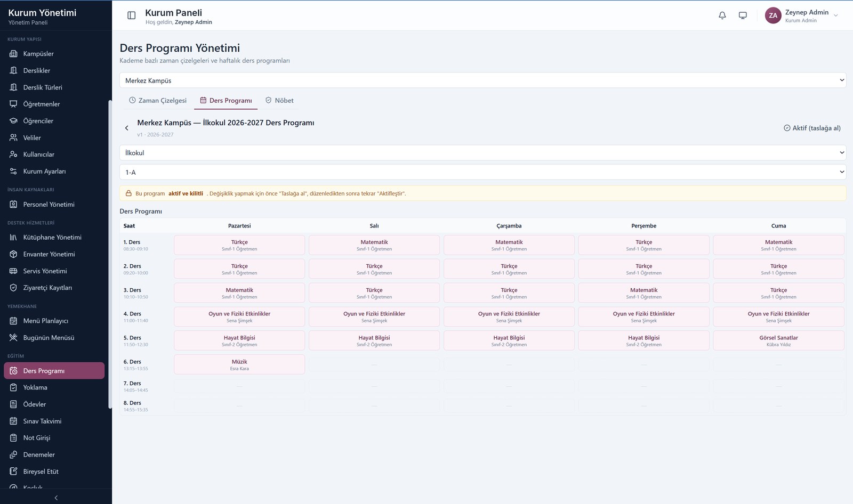The image size is (853, 504).
Task: Open the Sınav Takvimi page
Action: pos(54,421)
